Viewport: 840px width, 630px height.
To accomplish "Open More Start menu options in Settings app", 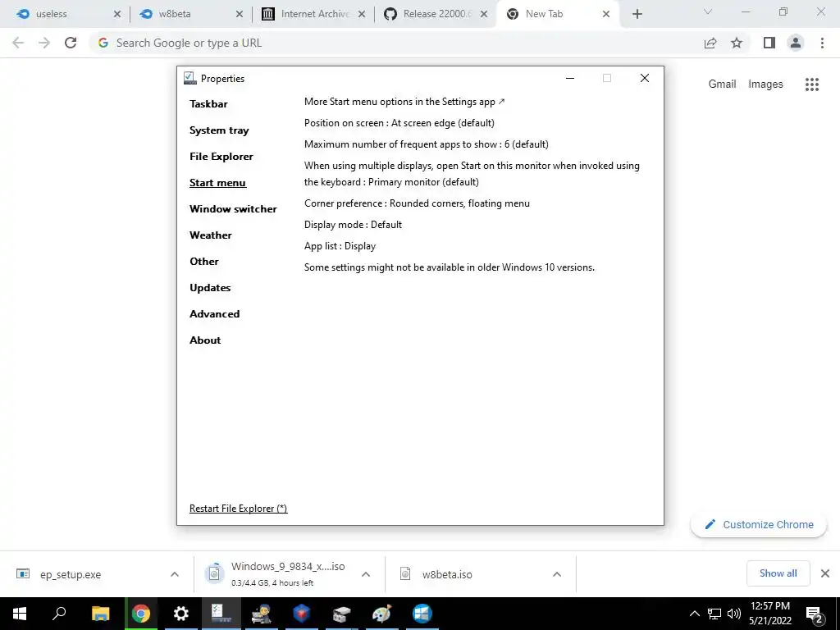I will click(x=404, y=101).
